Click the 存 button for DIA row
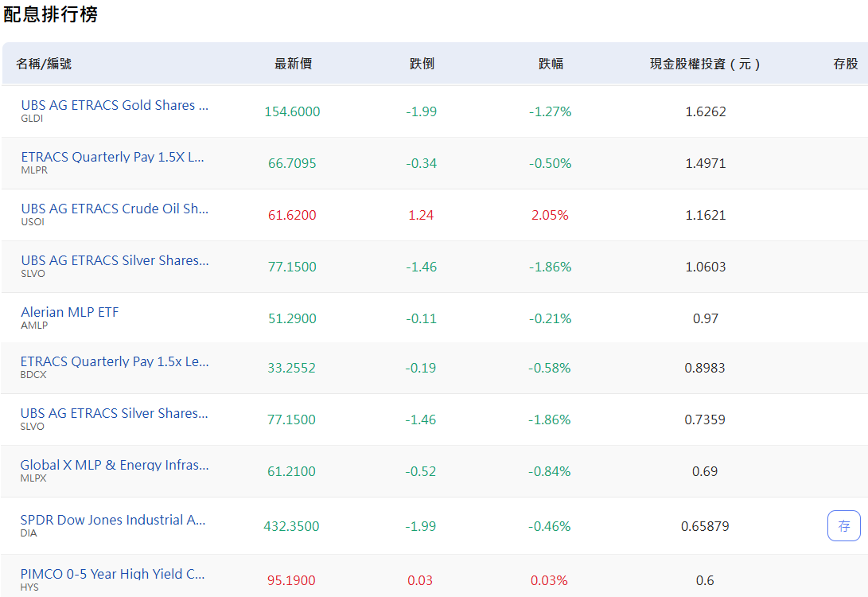868x597 pixels. click(843, 525)
